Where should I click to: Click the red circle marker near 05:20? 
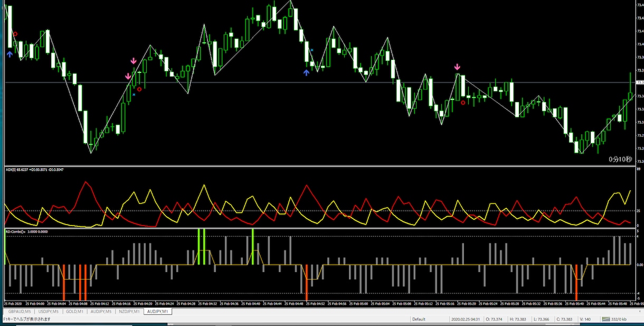point(463,103)
